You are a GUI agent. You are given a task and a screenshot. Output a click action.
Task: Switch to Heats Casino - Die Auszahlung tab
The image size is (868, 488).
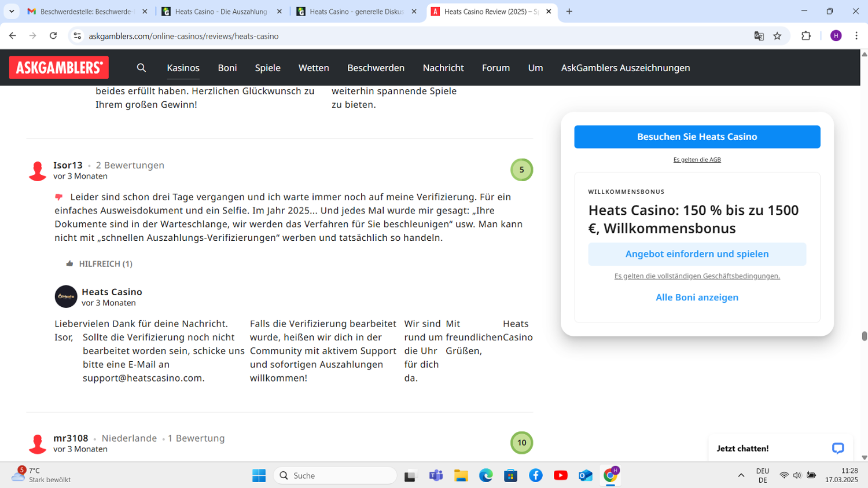pos(221,12)
